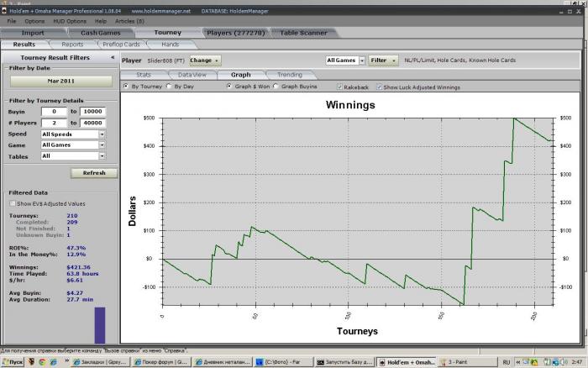Screen dimensions: 588x368
Task: Click the minimum Buyin field
Action: (x=54, y=112)
